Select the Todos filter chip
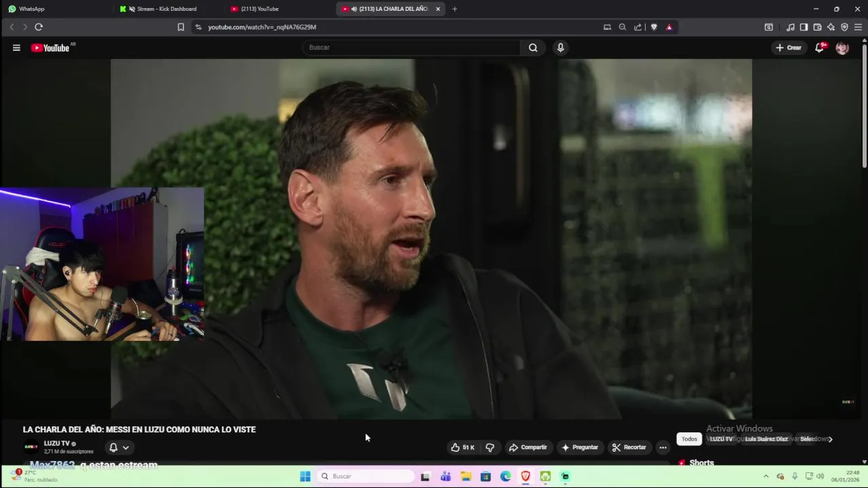The height and width of the screenshot is (488, 868). pyautogui.click(x=689, y=439)
